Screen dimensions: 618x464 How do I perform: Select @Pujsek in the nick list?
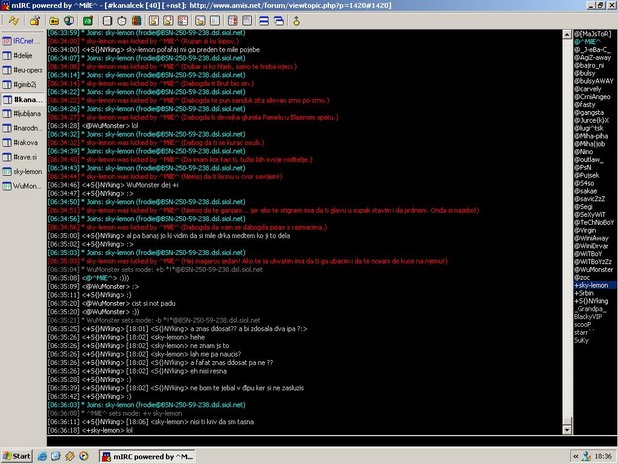tap(586, 175)
